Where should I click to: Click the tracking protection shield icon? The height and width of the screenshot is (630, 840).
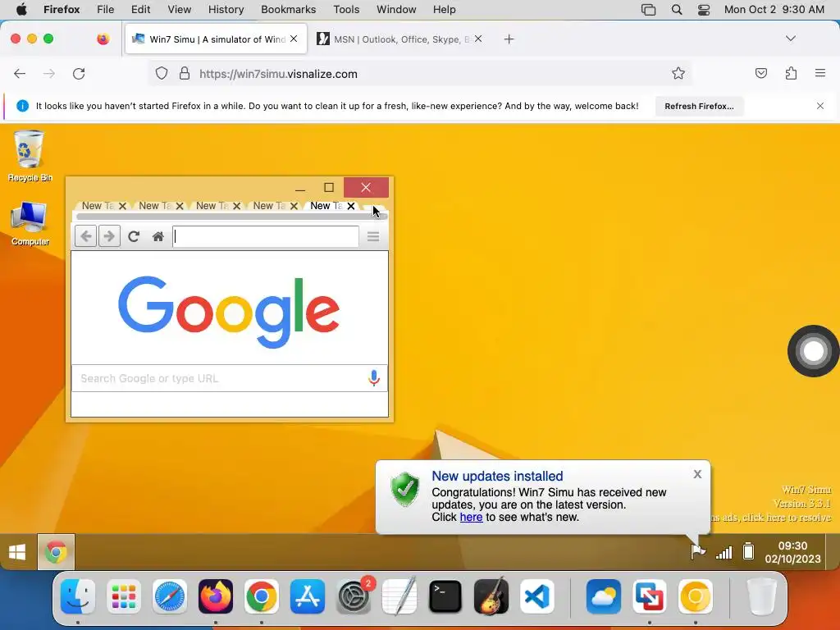162,73
